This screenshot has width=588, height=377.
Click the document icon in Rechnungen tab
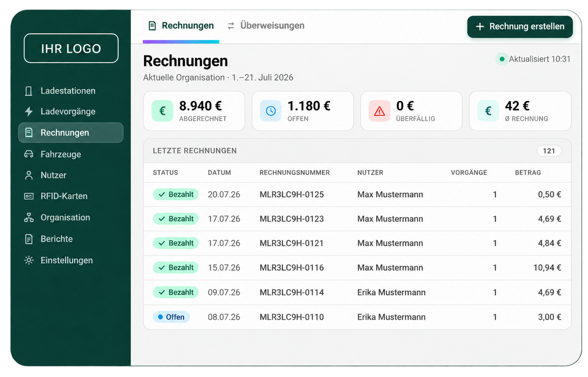(x=152, y=25)
